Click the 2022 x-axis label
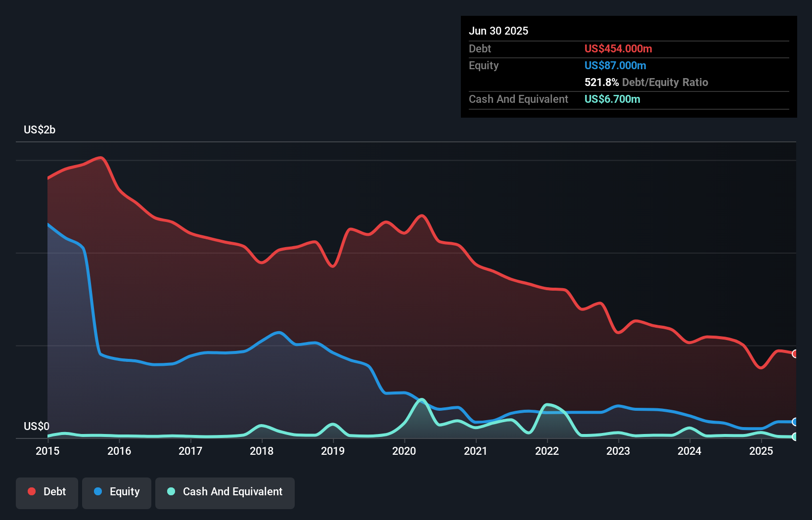The image size is (812, 520). click(x=547, y=451)
